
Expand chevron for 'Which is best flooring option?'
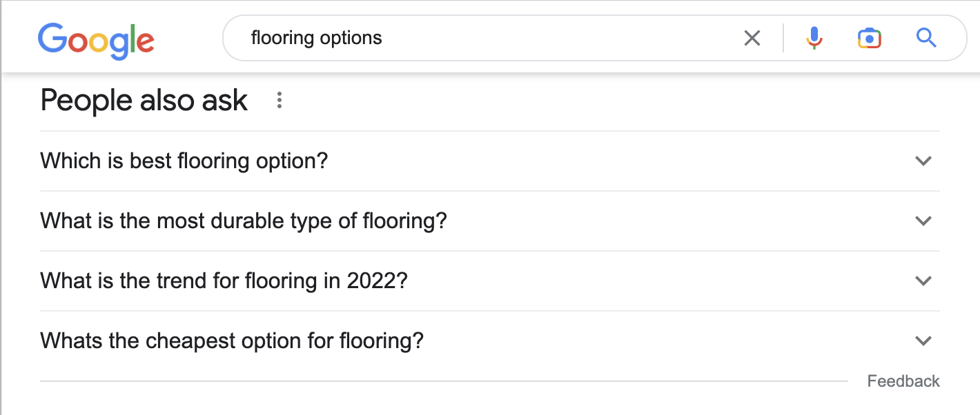(923, 161)
